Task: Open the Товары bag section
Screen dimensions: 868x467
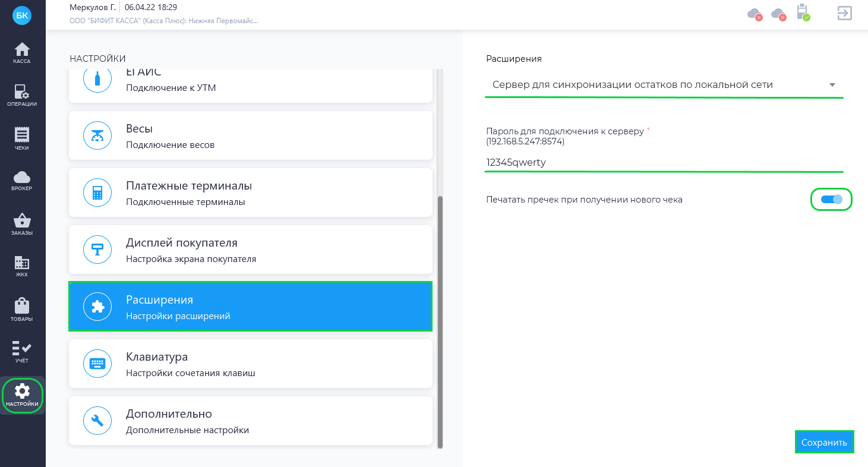Action: pyautogui.click(x=22, y=310)
